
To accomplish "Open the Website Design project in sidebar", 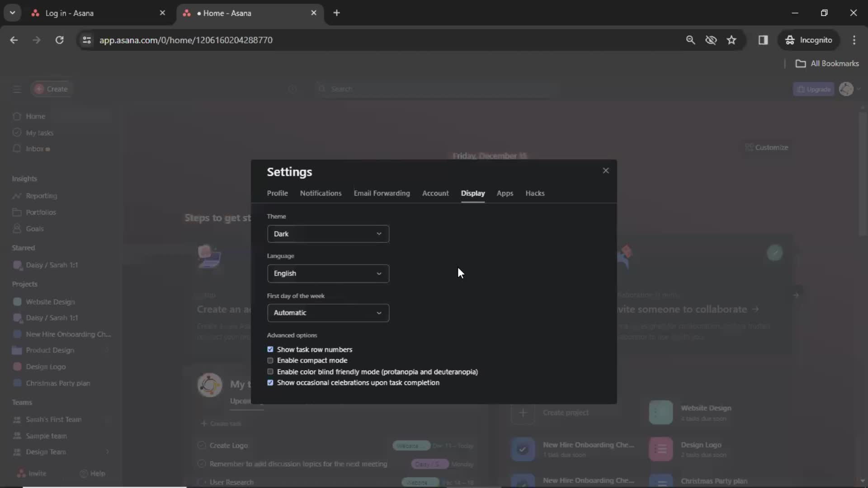I will click(x=50, y=302).
